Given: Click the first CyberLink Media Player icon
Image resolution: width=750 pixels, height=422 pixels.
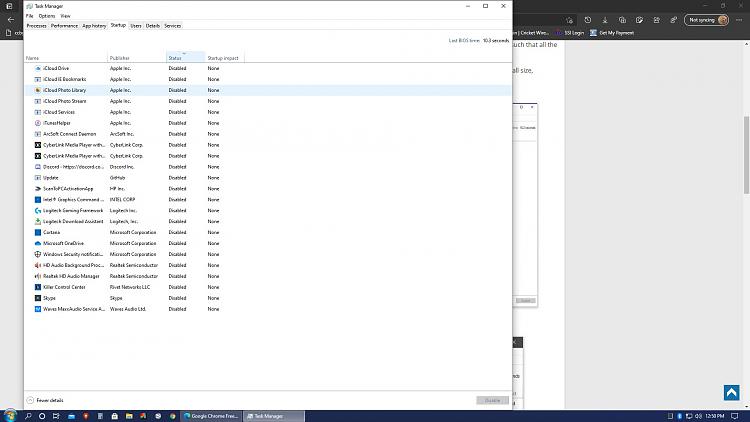Looking at the screenshot, I should click(38, 145).
